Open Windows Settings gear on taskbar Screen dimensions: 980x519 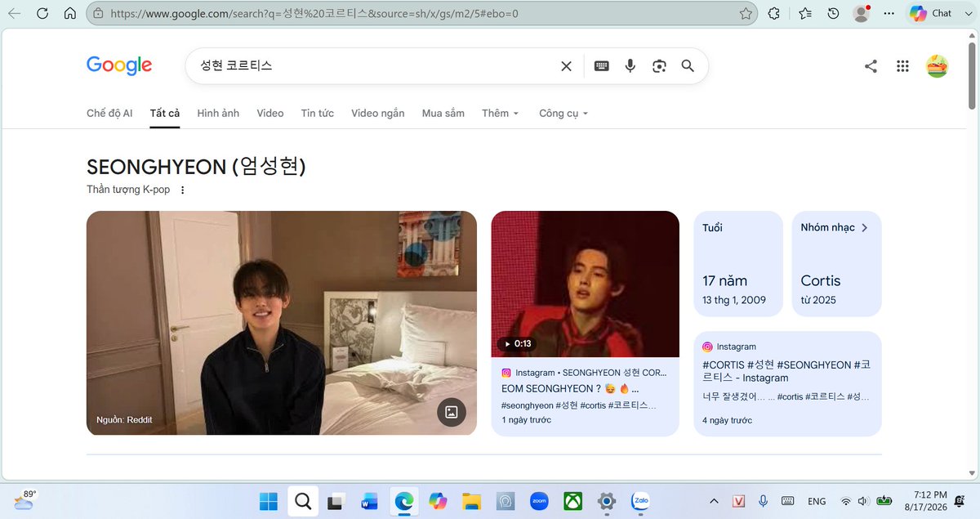[607, 501]
